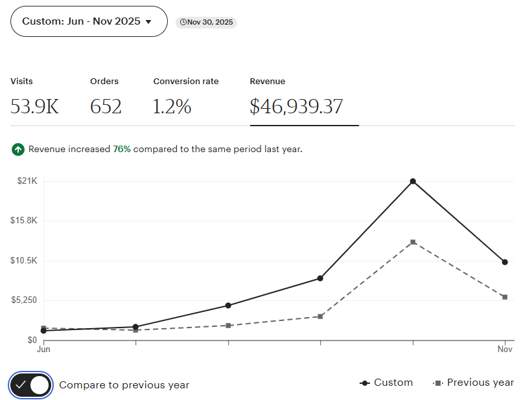532x400 pixels.
Task: Toggle the Previous year series from the legend
Action: point(480,383)
